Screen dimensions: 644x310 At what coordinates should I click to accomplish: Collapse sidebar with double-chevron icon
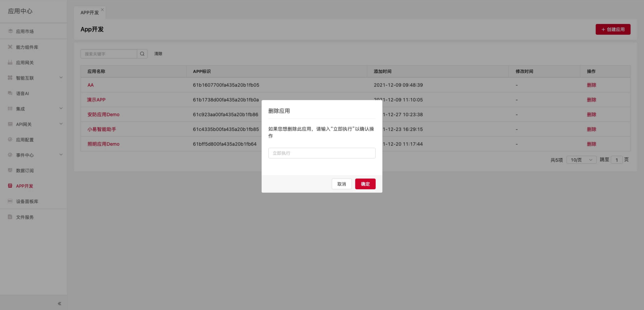click(60, 303)
